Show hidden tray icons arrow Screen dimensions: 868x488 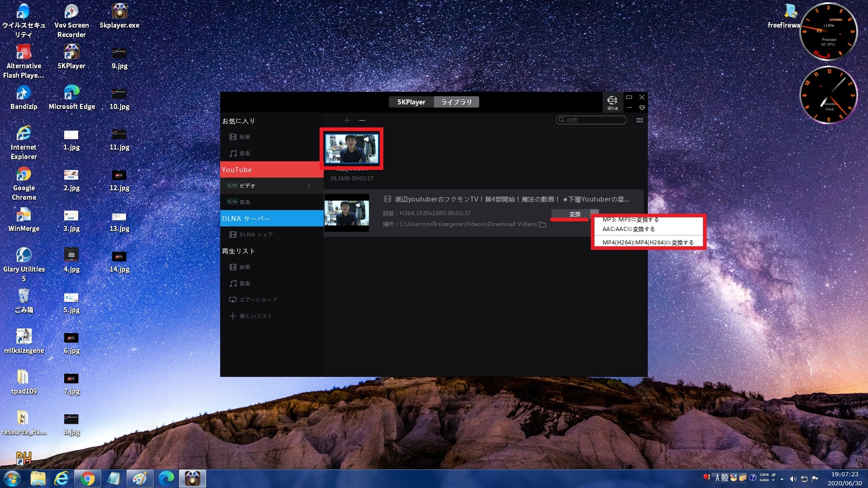pos(782,479)
